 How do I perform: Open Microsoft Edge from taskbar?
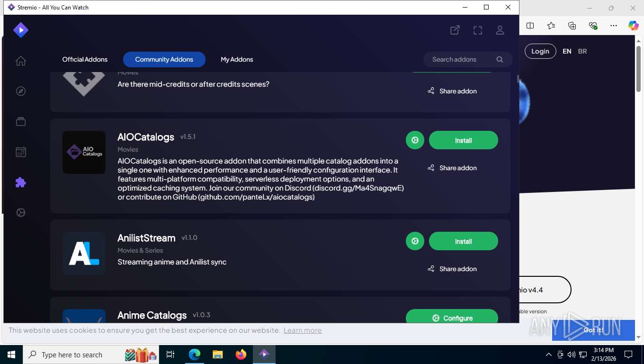(195, 355)
